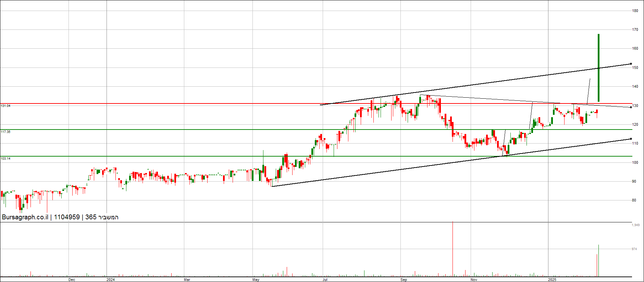Click the Sep date axis label
The height and width of the screenshot is (282, 644).
[404, 280]
